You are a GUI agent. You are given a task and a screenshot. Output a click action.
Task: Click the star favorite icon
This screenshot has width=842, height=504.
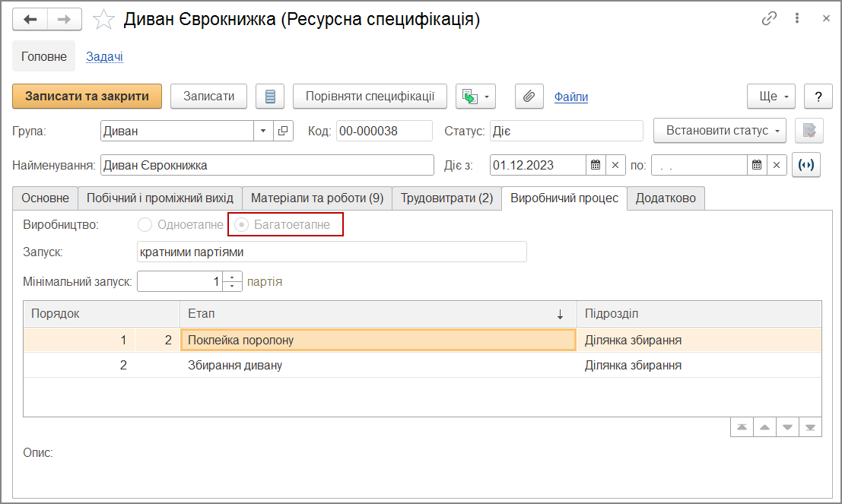(103, 20)
